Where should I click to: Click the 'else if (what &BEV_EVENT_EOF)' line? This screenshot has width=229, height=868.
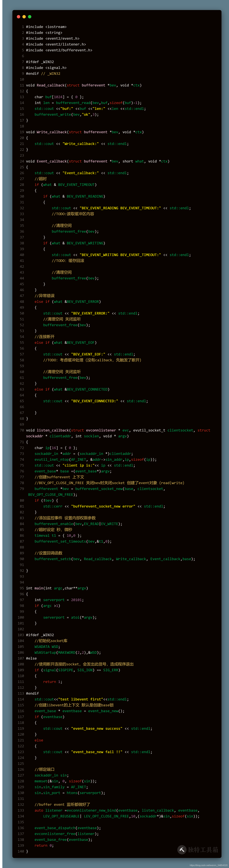(66, 343)
